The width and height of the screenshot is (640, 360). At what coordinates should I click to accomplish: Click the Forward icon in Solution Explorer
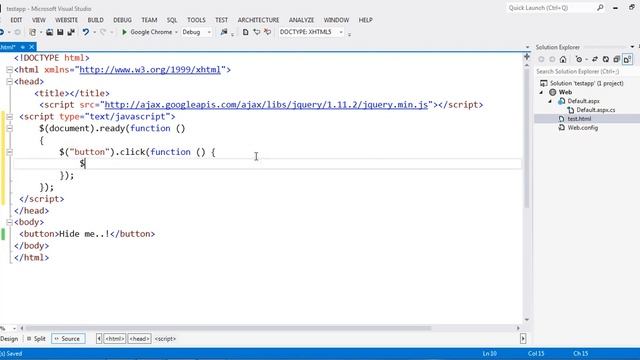tap(552, 60)
